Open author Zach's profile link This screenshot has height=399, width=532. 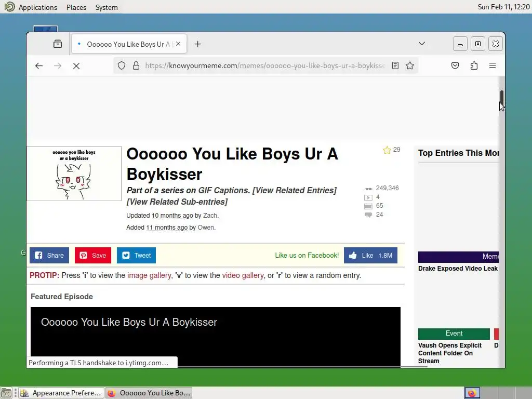(210, 216)
